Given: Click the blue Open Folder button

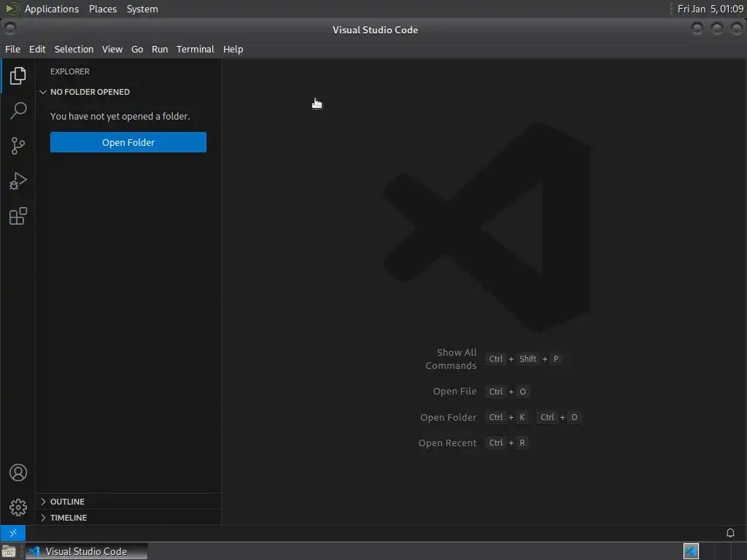Looking at the screenshot, I should pos(128,142).
